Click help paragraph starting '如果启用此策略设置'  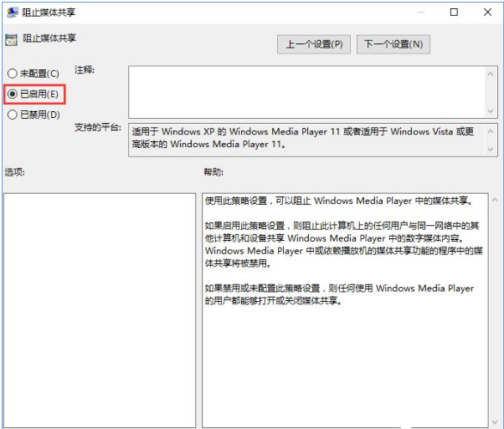[x=343, y=245]
